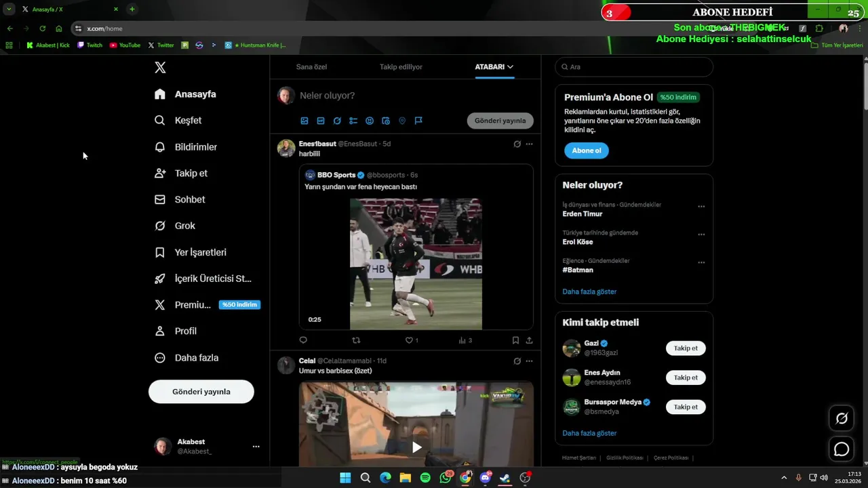Screen dimensions: 868x488
Task: Go to browser home page
Action: 59,28
